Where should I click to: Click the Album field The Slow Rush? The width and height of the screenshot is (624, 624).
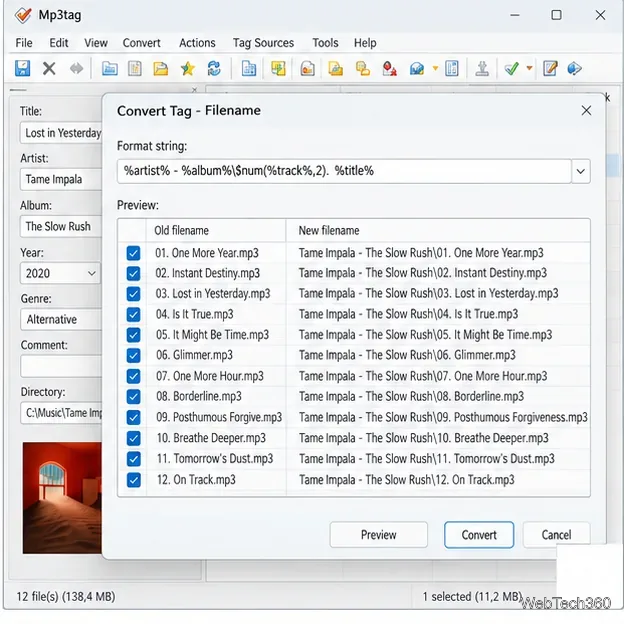click(62, 226)
